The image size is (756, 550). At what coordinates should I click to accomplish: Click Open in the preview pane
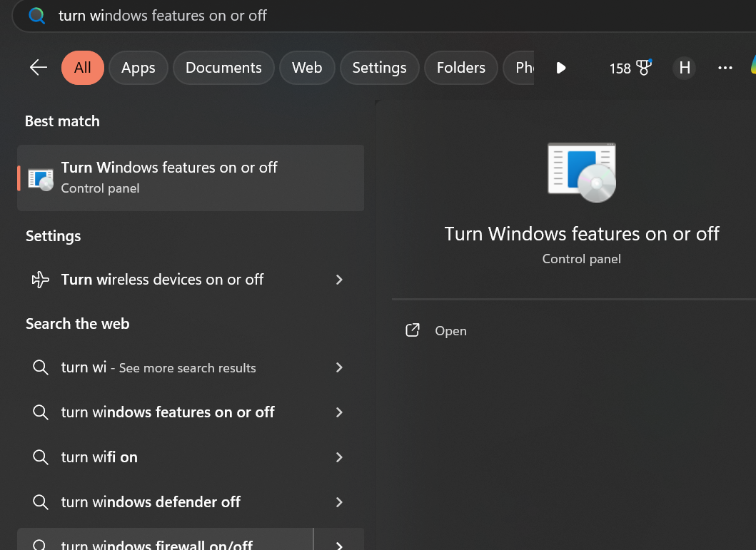point(450,331)
